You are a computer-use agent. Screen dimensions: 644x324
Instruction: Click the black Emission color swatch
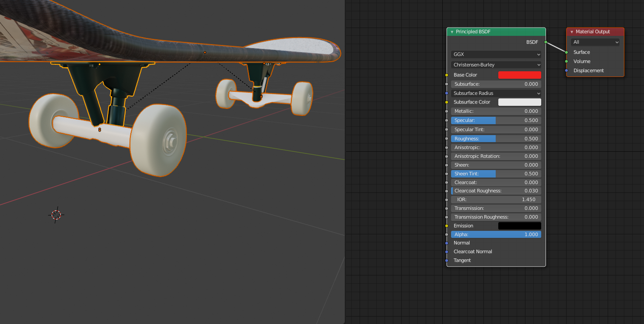[x=520, y=226]
